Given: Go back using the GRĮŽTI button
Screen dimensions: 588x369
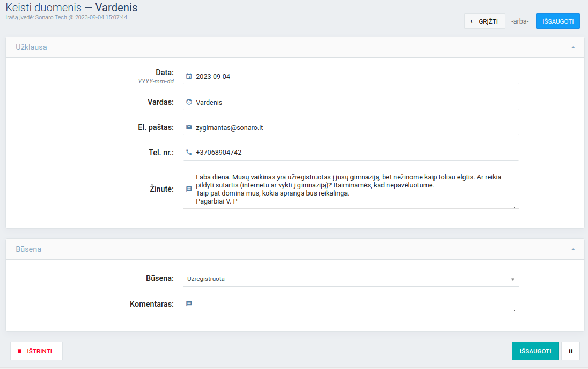Looking at the screenshot, I should pyautogui.click(x=484, y=21).
